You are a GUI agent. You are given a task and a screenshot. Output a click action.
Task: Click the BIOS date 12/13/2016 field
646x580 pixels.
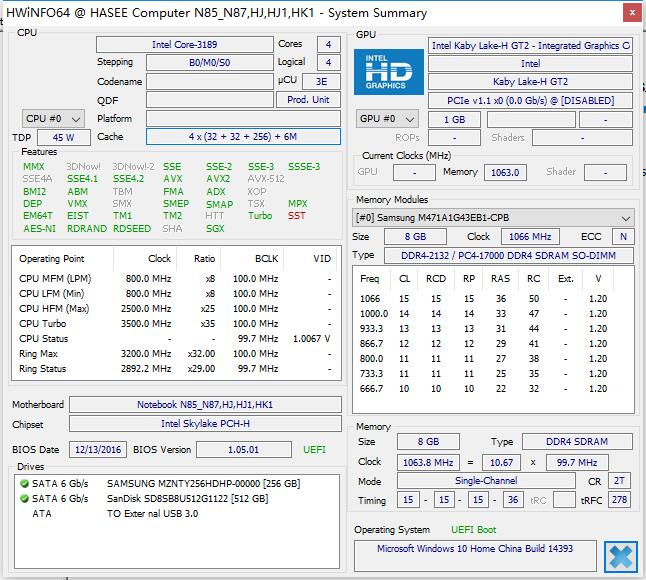(98, 449)
